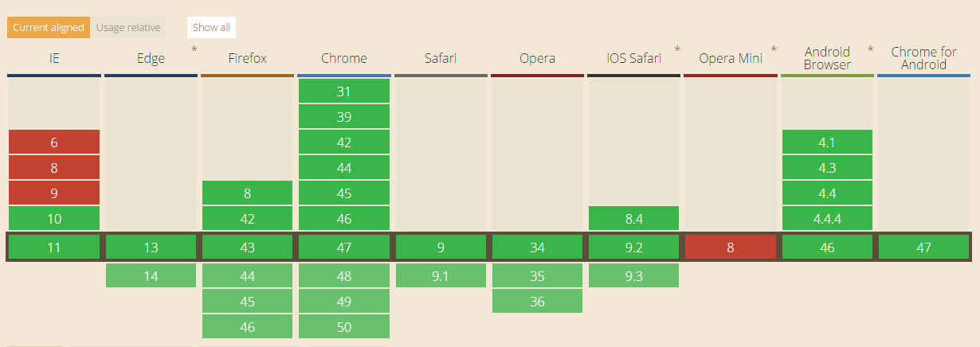
Task: Click the asterisk next to Opera Mini
Action: click(x=774, y=51)
